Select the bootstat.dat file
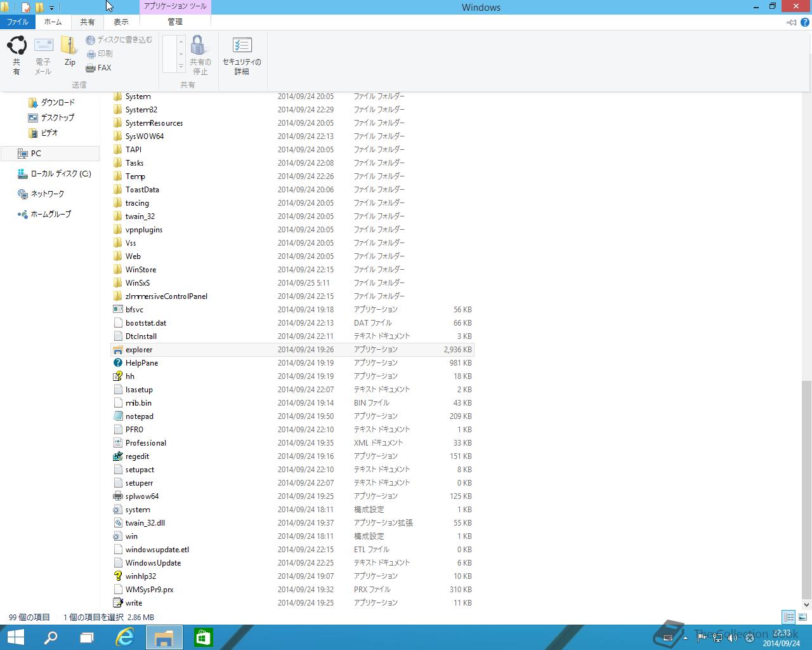This screenshot has width=812, height=650. pos(292,323)
